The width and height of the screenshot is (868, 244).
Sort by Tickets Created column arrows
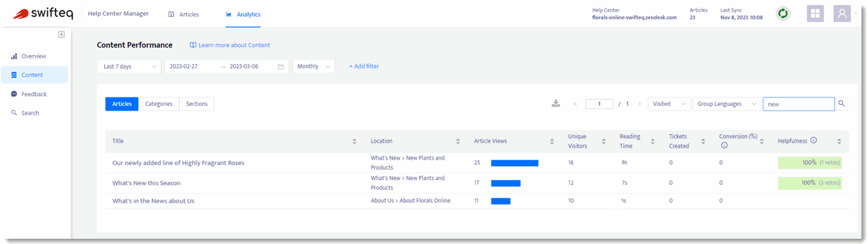[703, 141]
